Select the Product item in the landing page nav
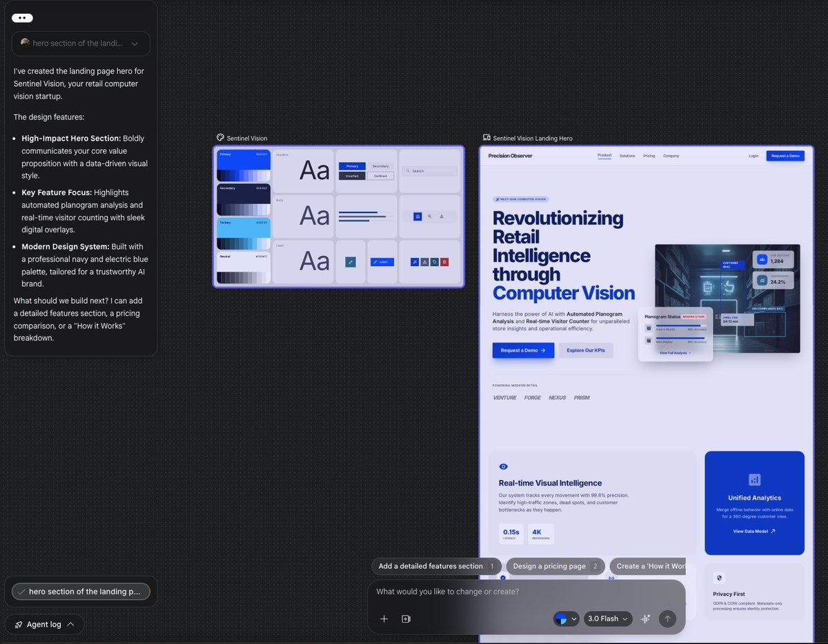 pyautogui.click(x=604, y=155)
